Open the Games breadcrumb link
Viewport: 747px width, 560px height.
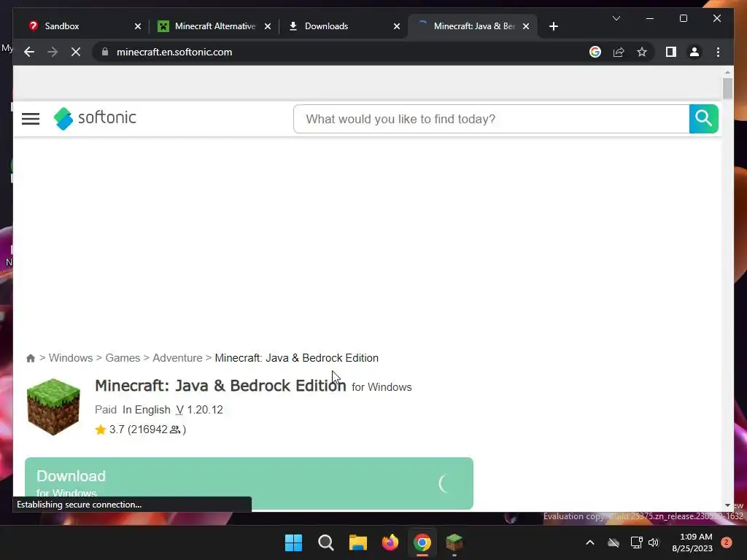point(123,358)
